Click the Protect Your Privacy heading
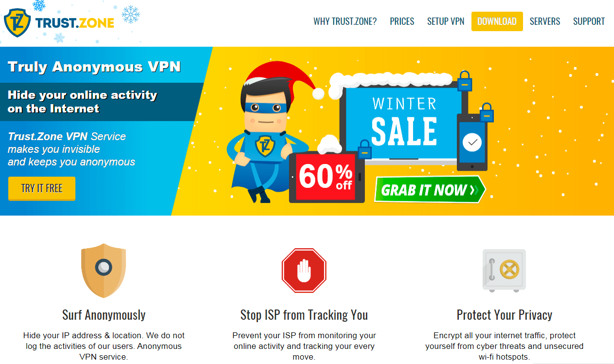Image resolution: width=614 pixels, height=364 pixels. pyautogui.click(x=505, y=315)
